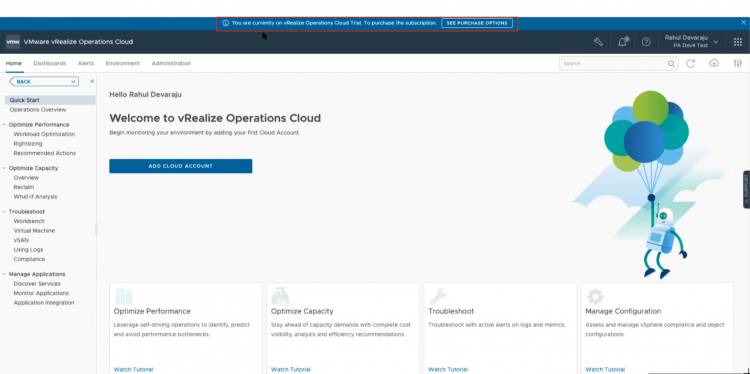Open the settings sliders icon
The width and height of the screenshot is (750, 374).
pos(738,63)
